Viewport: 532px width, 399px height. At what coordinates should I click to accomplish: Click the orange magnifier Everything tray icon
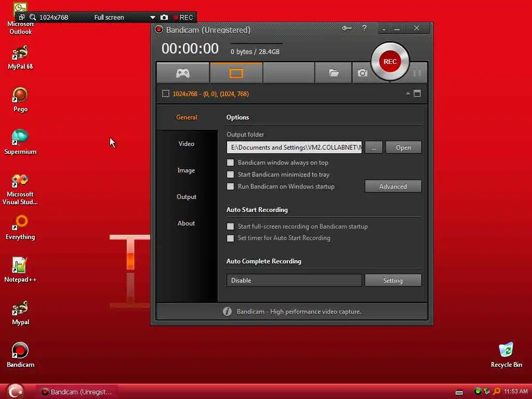pos(497,391)
